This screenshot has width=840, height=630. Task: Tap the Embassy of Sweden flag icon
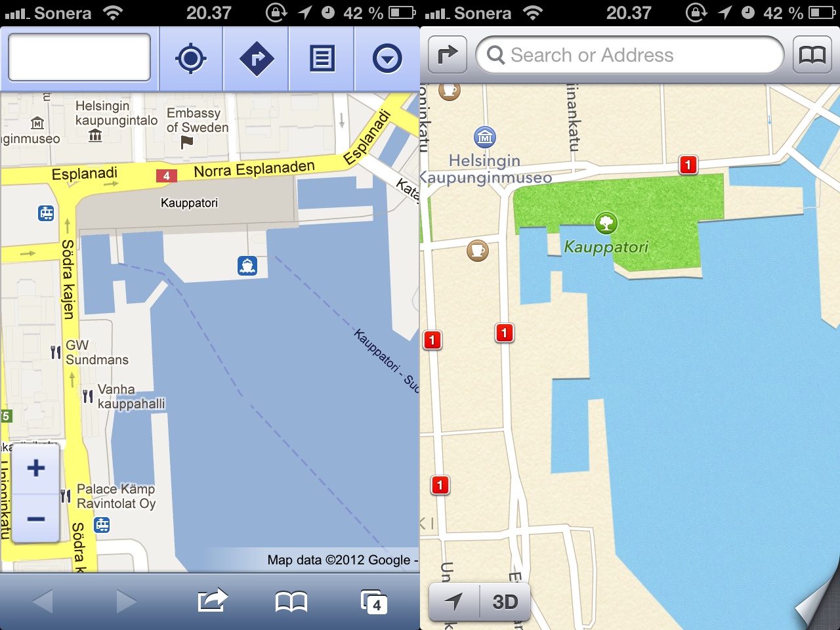187,142
